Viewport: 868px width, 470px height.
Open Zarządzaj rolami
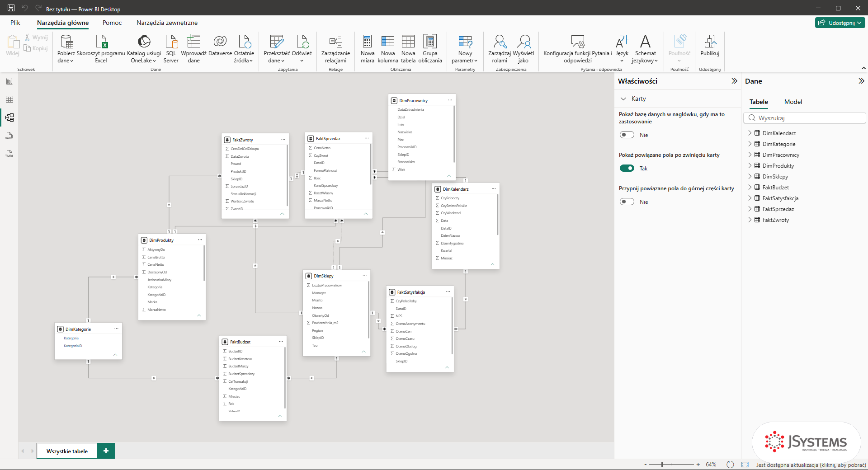pyautogui.click(x=500, y=49)
